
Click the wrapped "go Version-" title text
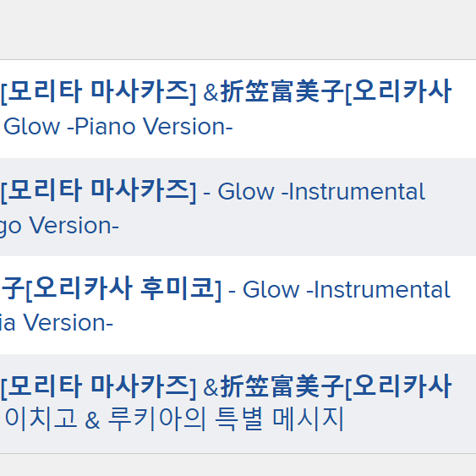[59, 226]
